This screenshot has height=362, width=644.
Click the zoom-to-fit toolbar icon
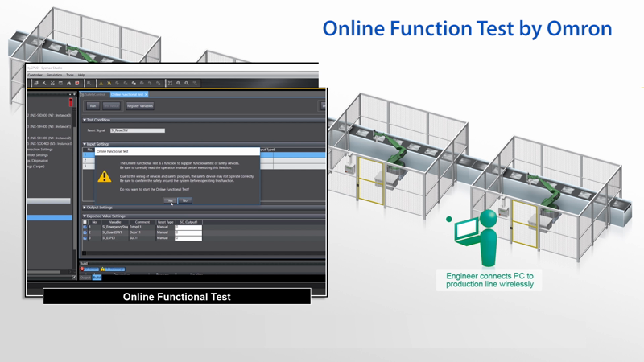170,84
